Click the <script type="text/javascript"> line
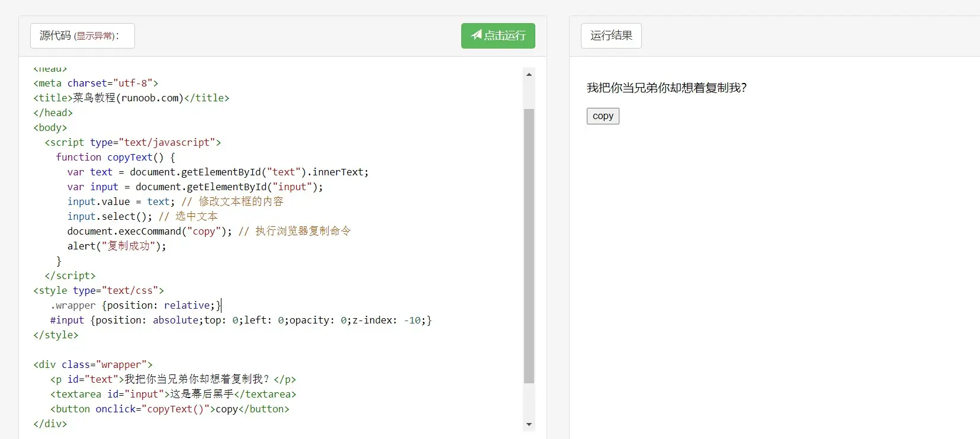Screen dimensions: 980x439 [x=133, y=142]
